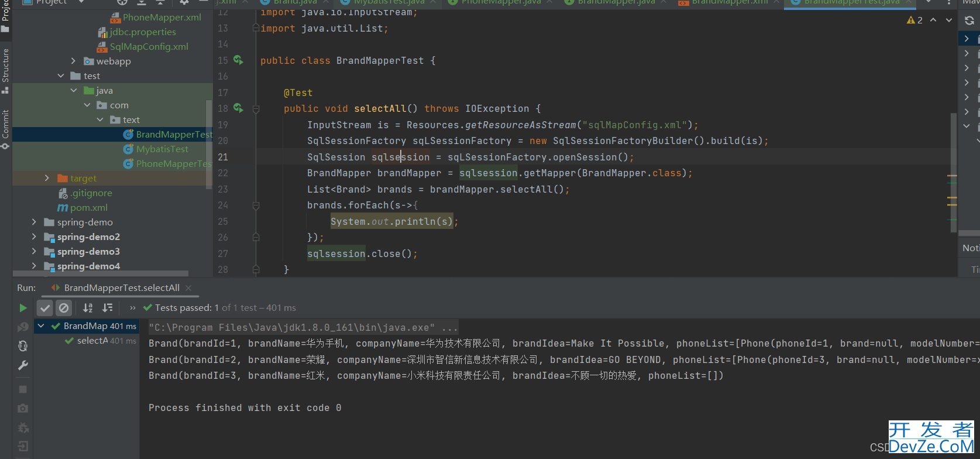Open MybatisTest class in project tree
980x459 pixels.
point(156,149)
